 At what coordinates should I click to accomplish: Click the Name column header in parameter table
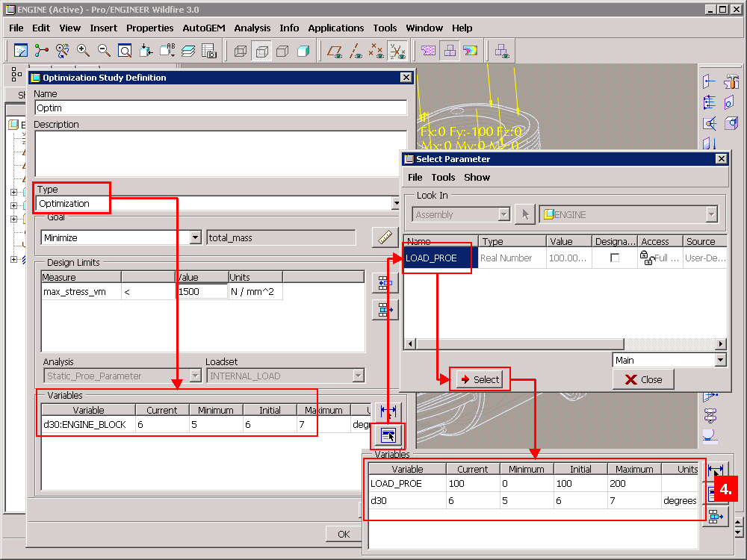pyautogui.click(x=441, y=241)
